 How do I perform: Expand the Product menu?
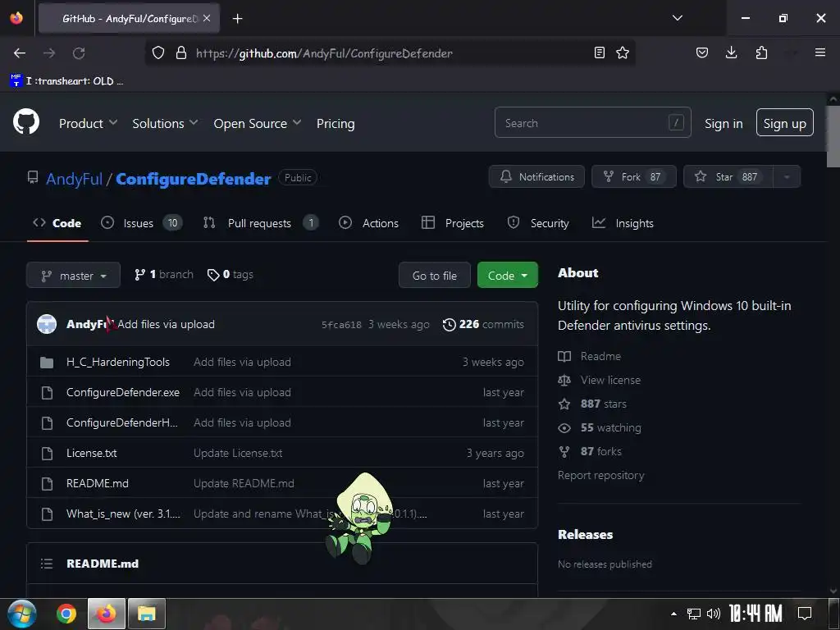89,123
